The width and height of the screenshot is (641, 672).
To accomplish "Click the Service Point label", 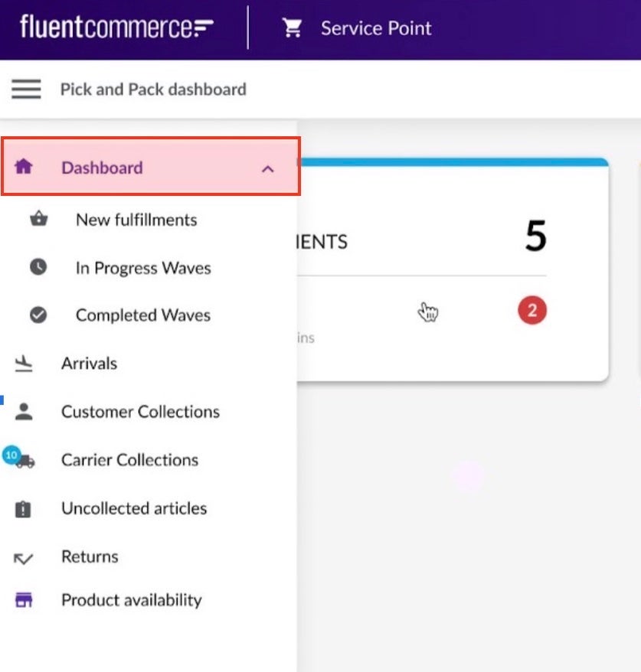I will pos(376,28).
